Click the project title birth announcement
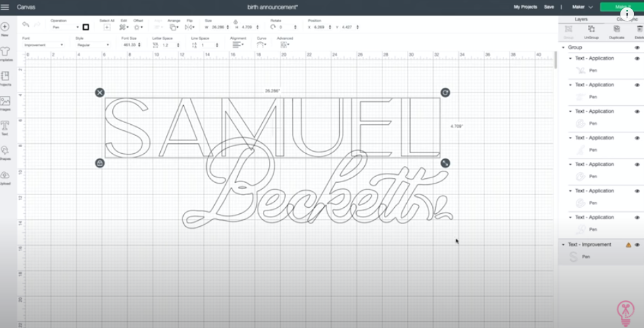 273,7
